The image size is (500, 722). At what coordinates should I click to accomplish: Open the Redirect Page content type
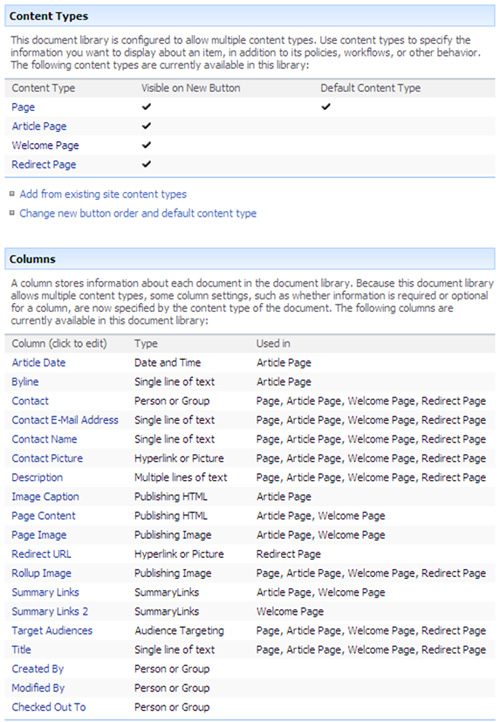coord(44,165)
